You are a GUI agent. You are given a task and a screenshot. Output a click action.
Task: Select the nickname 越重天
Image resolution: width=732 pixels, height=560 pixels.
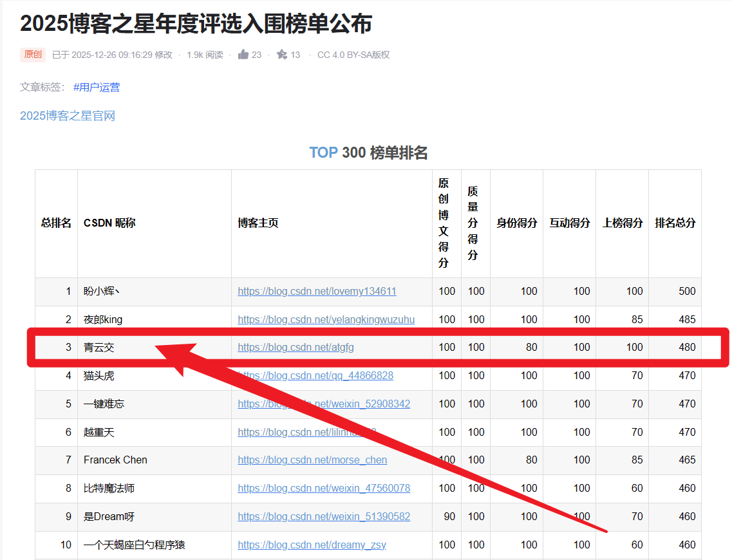coord(99,432)
